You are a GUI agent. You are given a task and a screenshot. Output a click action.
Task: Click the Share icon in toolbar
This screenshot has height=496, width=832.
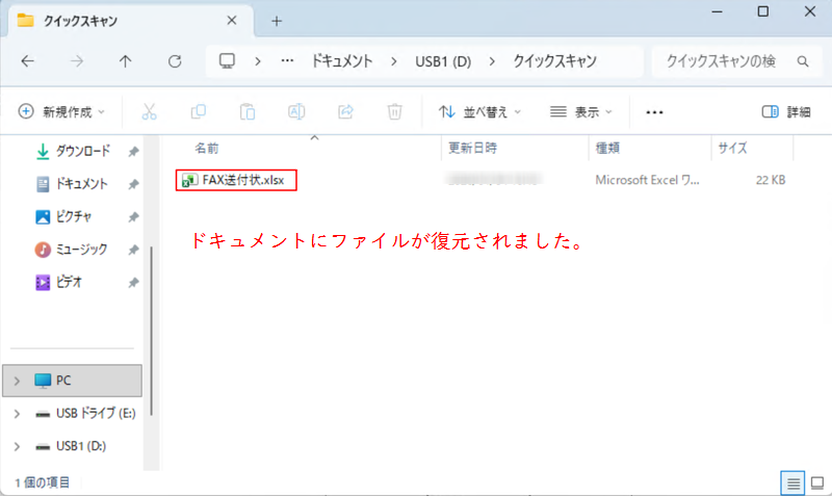346,112
